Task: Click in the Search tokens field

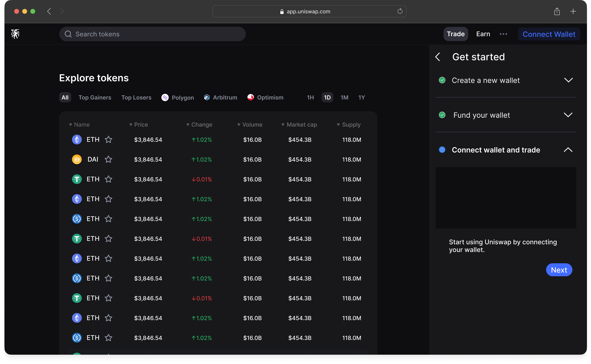Action: [152, 34]
